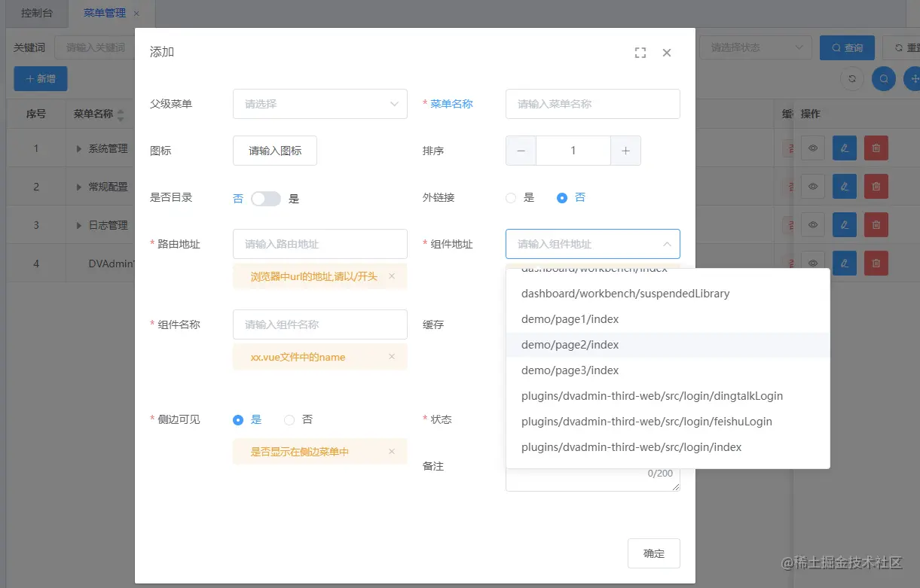This screenshot has height=588, width=920.
Task: Click edit pencil icon in row 1
Action: pyautogui.click(x=845, y=148)
